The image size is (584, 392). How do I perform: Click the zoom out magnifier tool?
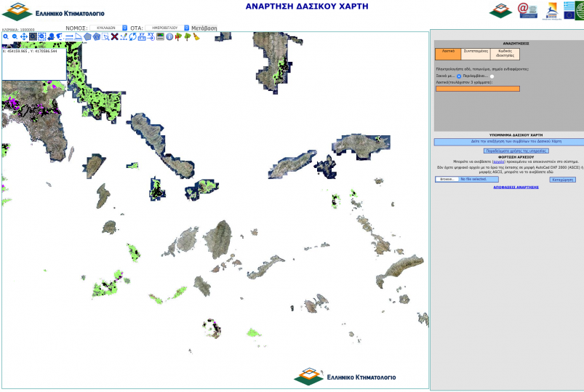tap(15, 36)
